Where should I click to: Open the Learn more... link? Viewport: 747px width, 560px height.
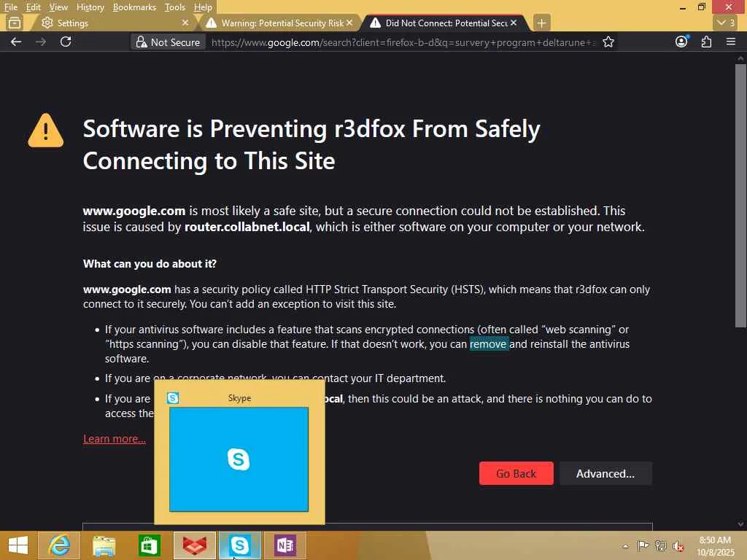pos(115,438)
